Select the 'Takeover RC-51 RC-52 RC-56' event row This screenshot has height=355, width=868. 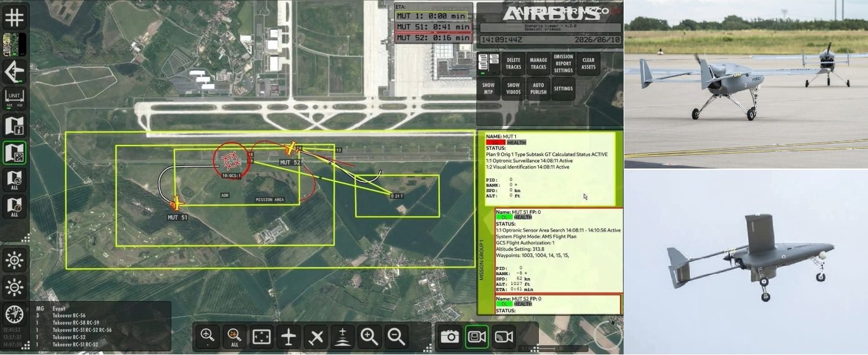click(82, 330)
